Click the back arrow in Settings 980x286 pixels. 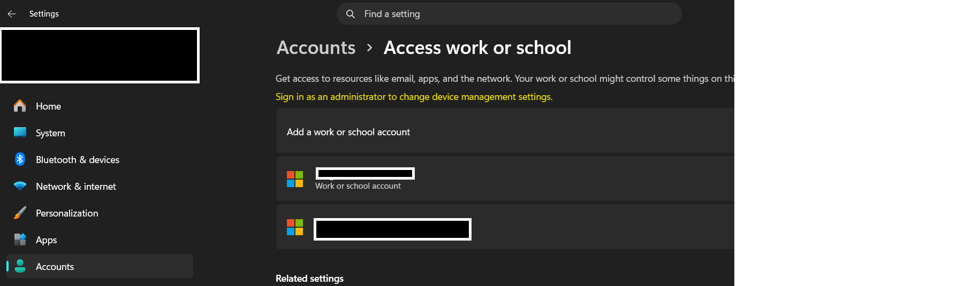12,14
